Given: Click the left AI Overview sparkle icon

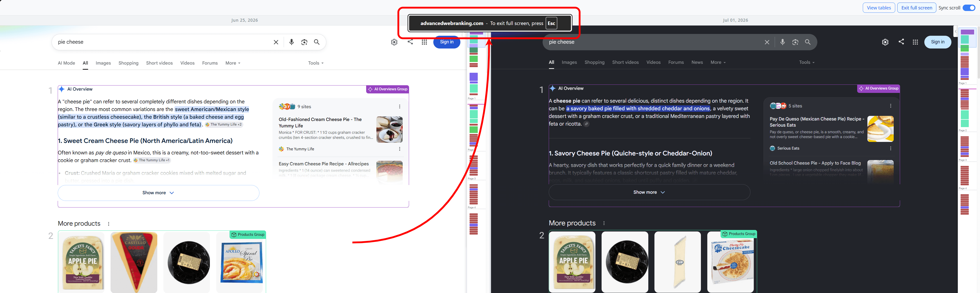Looking at the screenshot, I should (x=62, y=89).
